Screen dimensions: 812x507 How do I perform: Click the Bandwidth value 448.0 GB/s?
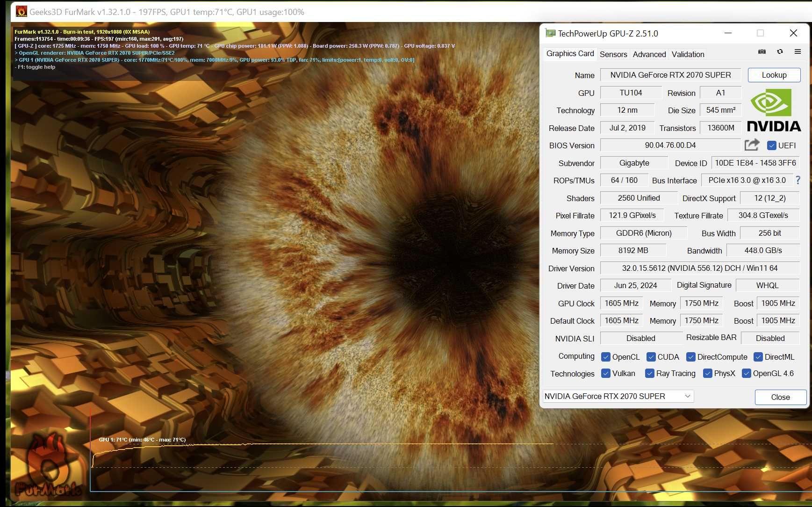[763, 250]
